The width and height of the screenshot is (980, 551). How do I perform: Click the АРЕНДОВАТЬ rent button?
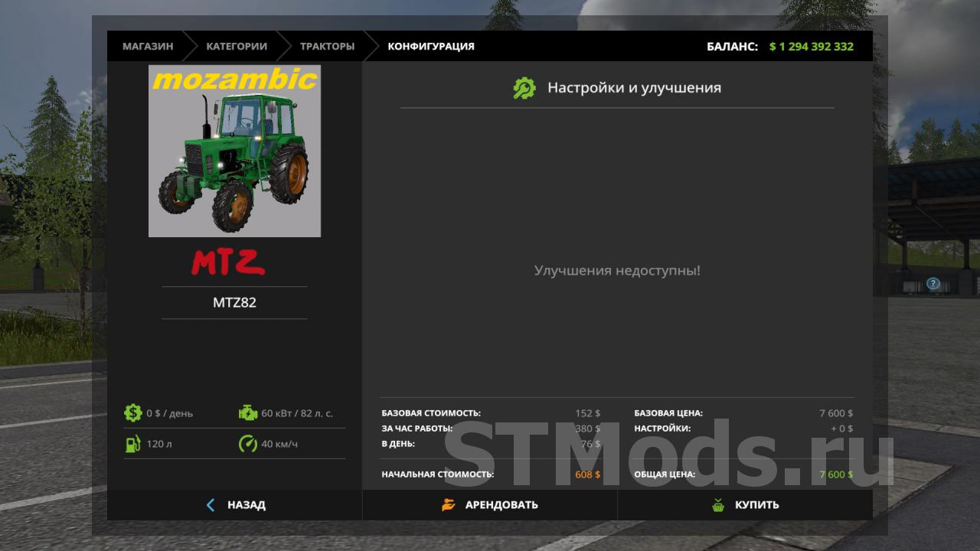pos(490,505)
